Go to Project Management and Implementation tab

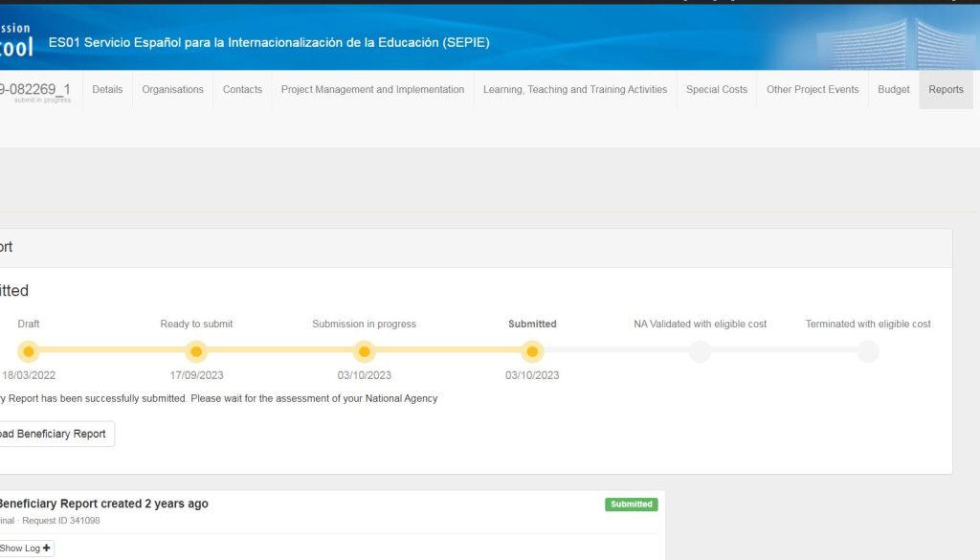pyautogui.click(x=372, y=89)
